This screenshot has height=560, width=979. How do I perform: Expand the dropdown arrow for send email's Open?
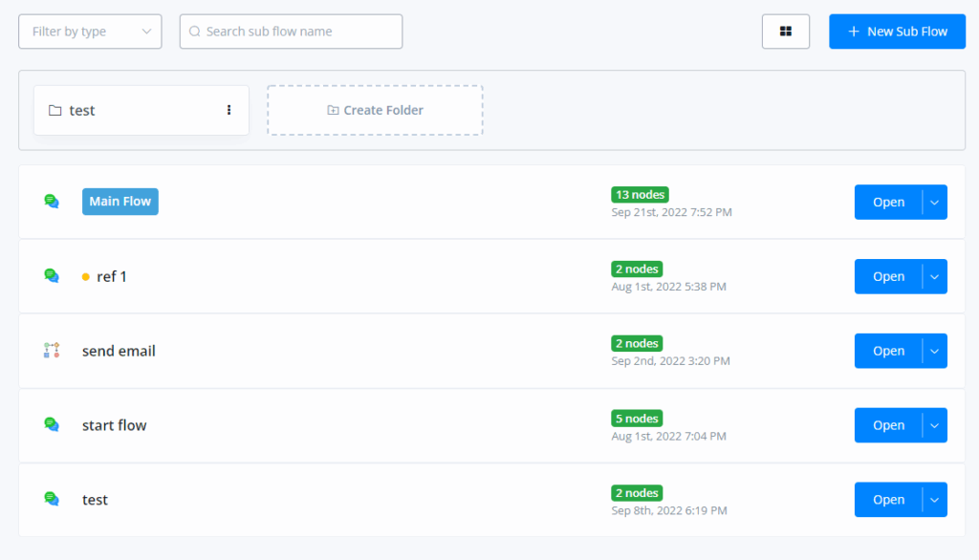935,352
